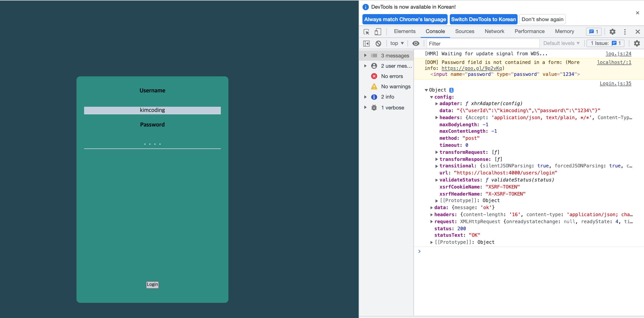Open the Default levels dropdown
The image size is (644, 318).
tap(561, 43)
